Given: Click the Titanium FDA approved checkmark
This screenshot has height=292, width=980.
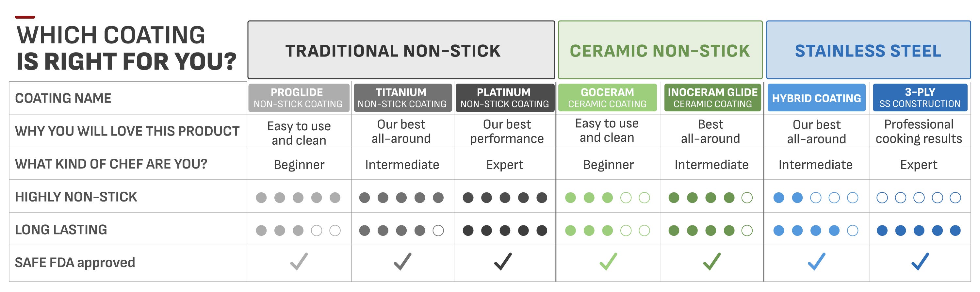Looking at the screenshot, I should (x=402, y=262).
